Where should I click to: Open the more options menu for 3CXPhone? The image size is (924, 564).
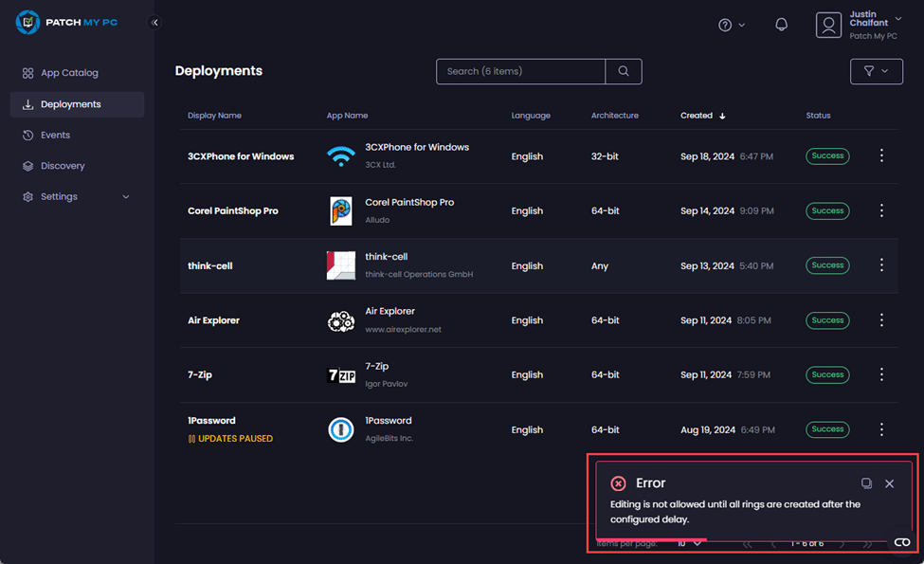(881, 156)
